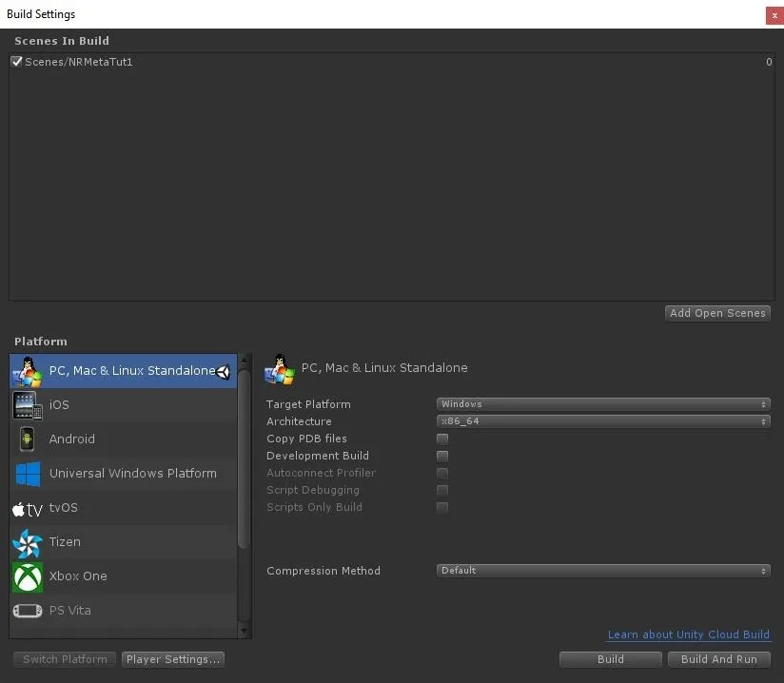Click the platform icon in the details header
Screen dimensions: 784x683
[x=280, y=369]
